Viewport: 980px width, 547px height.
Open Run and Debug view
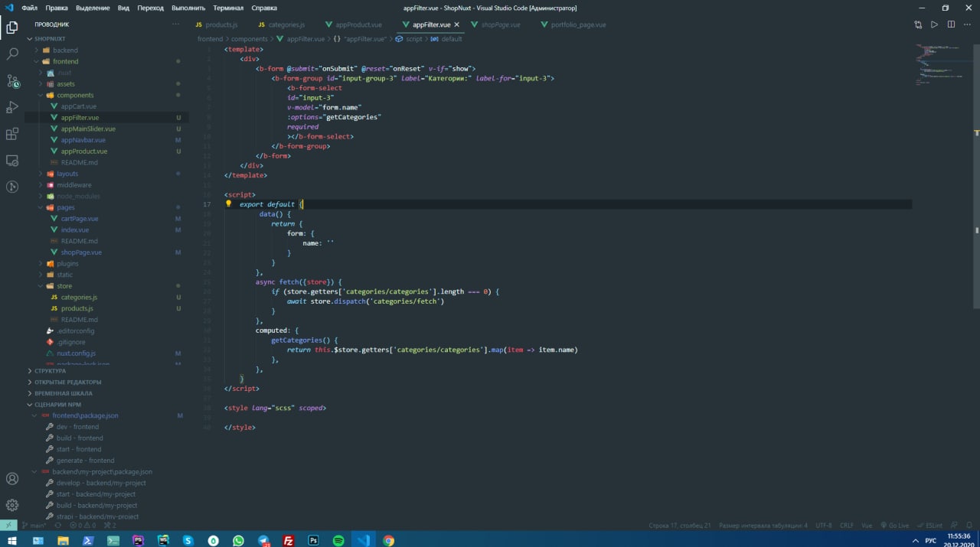pyautogui.click(x=12, y=107)
